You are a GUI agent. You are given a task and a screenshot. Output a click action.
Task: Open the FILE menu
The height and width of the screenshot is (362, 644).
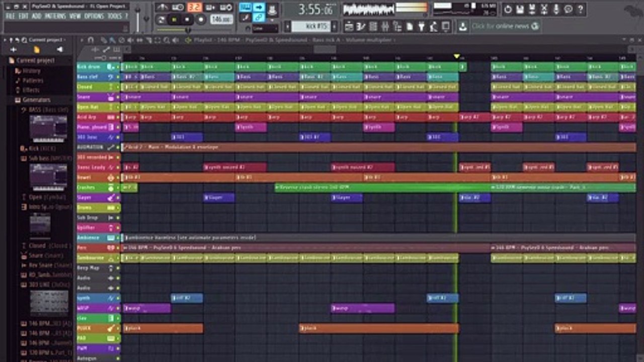10,16
